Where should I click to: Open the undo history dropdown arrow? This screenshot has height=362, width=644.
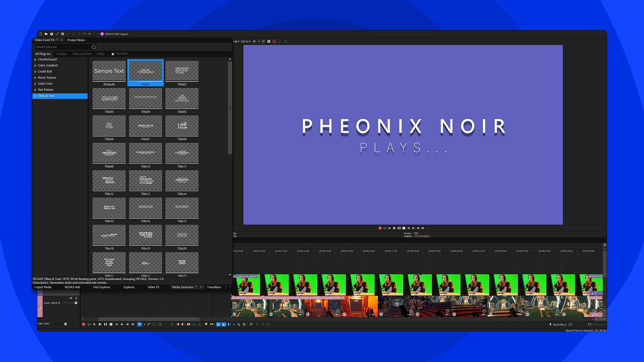coord(89,34)
